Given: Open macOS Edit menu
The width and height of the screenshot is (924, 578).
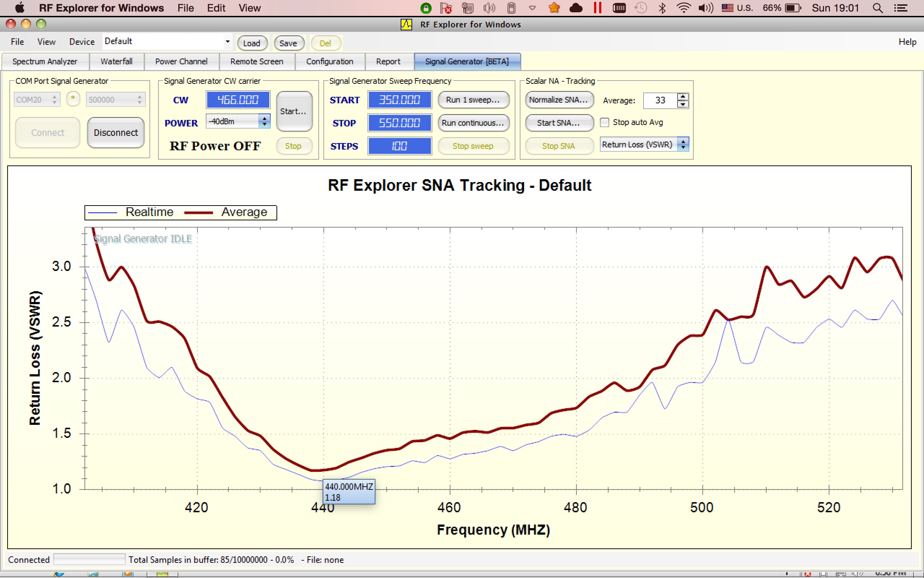Looking at the screenshot, I should pyautogui.click(x=216, y=8).
